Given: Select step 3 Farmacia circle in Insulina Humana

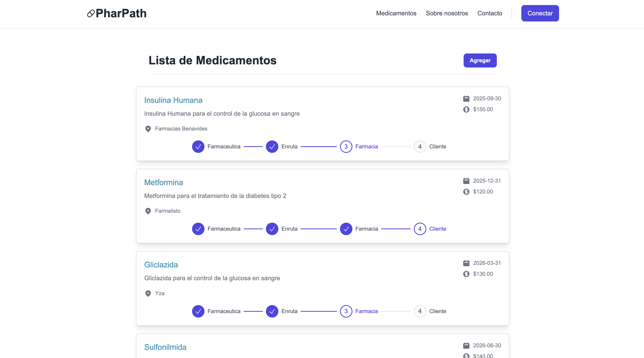Looking at the screenshot, I should 346,147.
